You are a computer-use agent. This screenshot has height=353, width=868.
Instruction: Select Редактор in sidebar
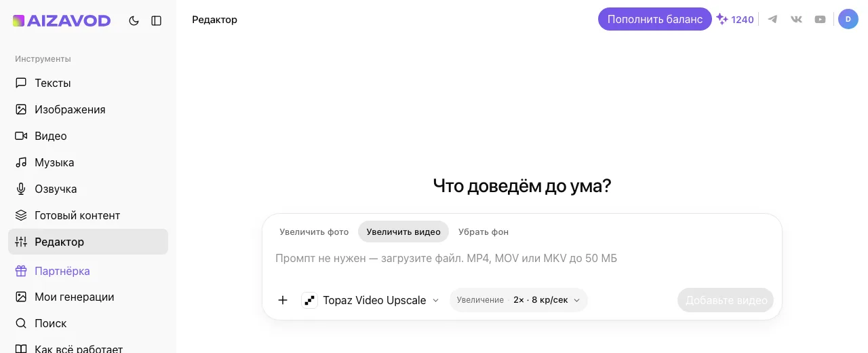pos(88,242)
